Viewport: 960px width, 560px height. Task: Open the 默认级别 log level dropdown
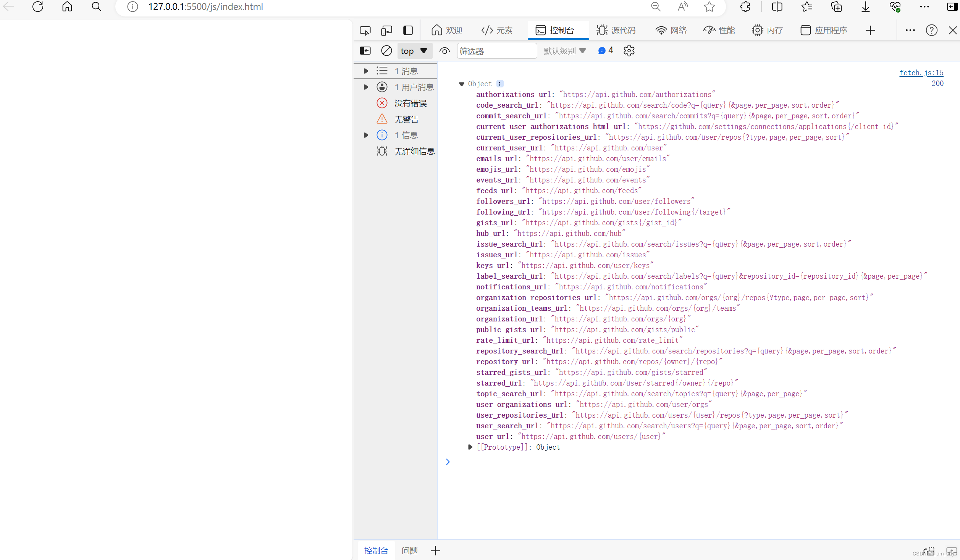pyautogui.click(x=564, y=51)
